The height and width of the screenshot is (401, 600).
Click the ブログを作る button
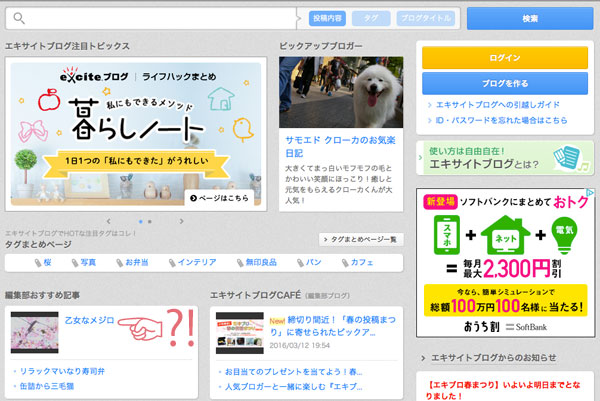pyautogui.click(x=505, y=83)
